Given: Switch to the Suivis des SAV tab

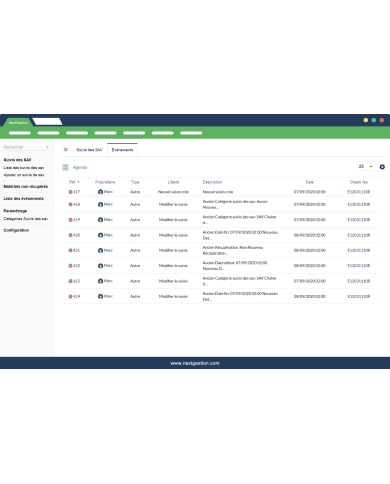Looking at the screenshot, I should (x=90, y=150).
